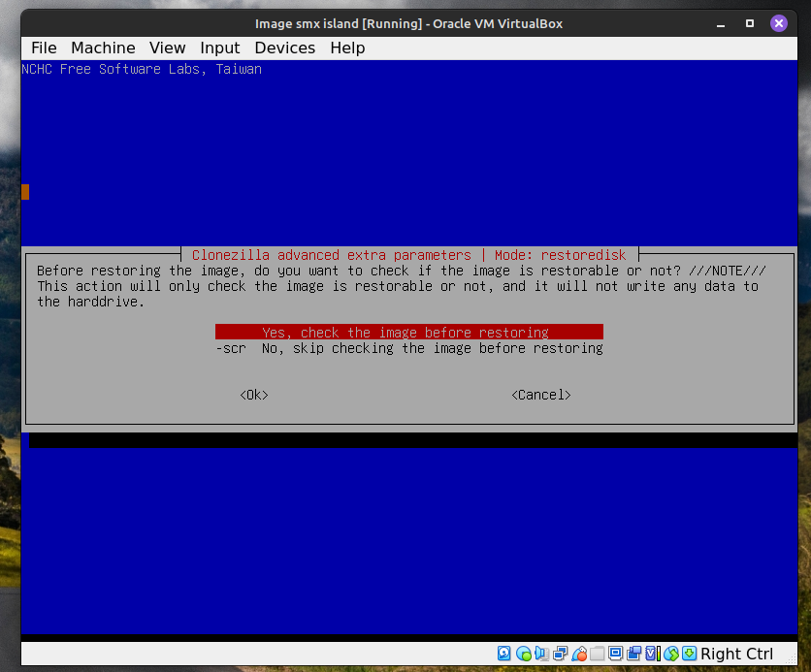Open the Devices menu
The height and width of the screenshot is (672, 811).
click(x=285, y=48)
